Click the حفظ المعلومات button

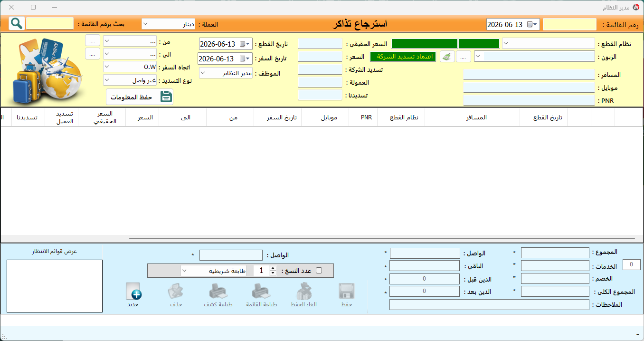point(140,97)
